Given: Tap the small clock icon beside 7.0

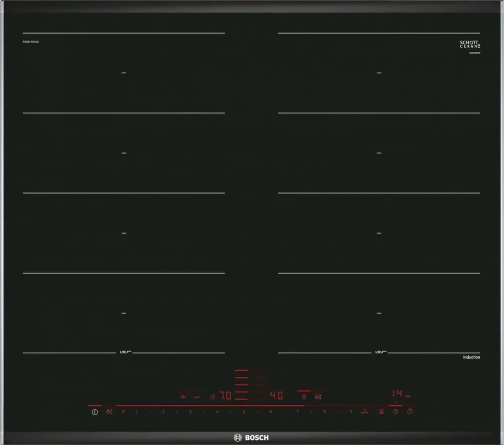Looking at the screenshot, I should [x=213, y=396].
